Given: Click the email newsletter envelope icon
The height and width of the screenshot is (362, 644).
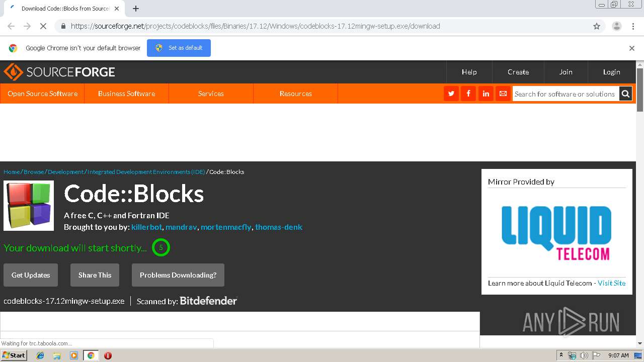Looking at the screenshot, I should pyautogui.click(x=503, y=94).
